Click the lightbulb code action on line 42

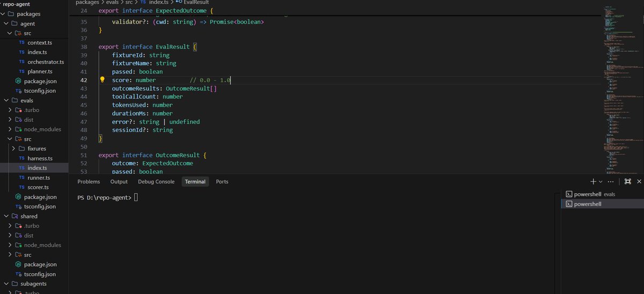102,80
